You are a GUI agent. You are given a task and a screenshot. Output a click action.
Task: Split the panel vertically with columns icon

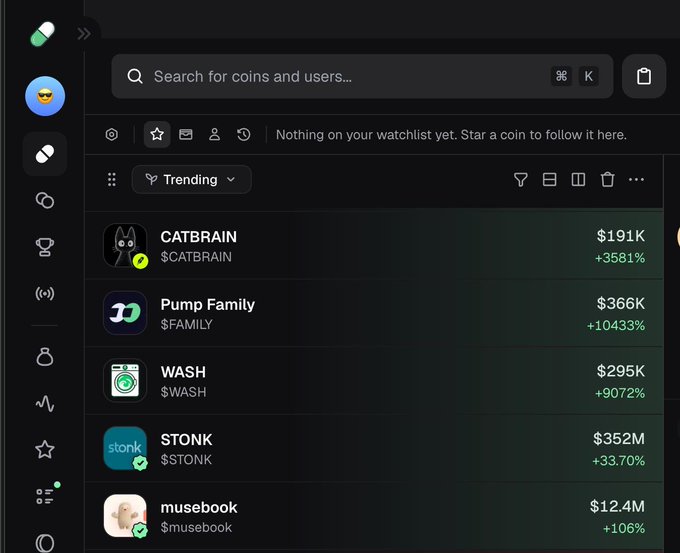[579, 179]
